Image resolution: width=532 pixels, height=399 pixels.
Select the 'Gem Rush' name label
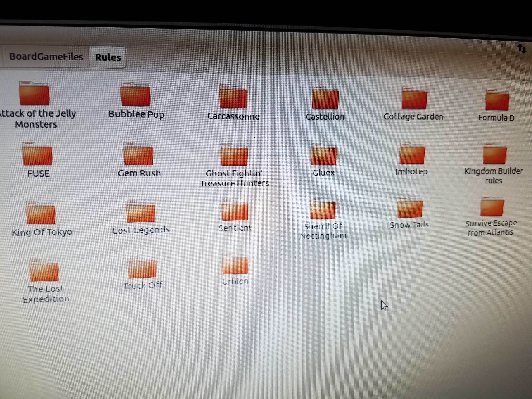(139, 173)
